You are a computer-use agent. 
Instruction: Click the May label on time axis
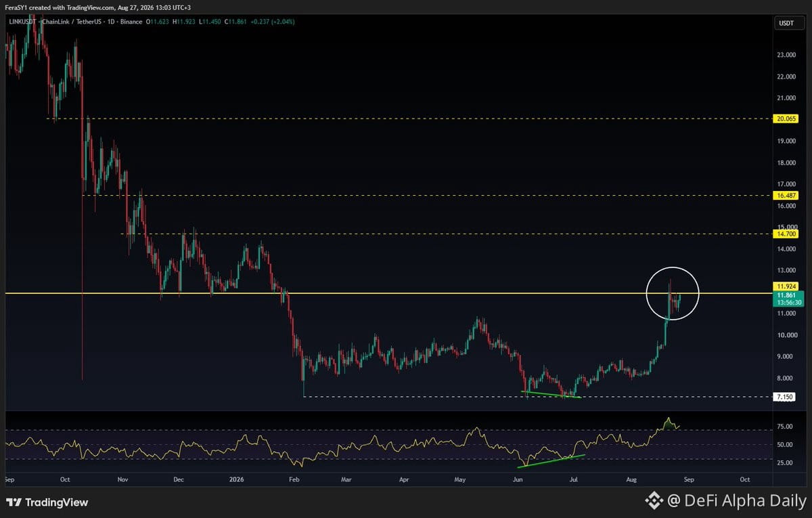461,479
